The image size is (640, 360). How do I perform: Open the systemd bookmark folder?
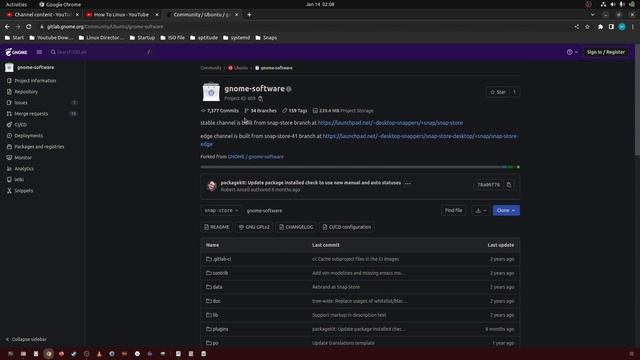tap(237, 38)
